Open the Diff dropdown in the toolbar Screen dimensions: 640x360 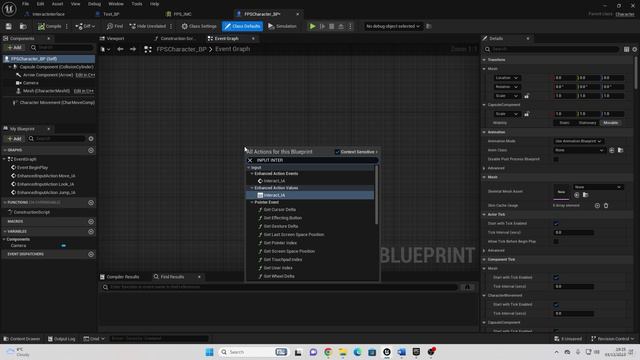(x=85, y=26)
